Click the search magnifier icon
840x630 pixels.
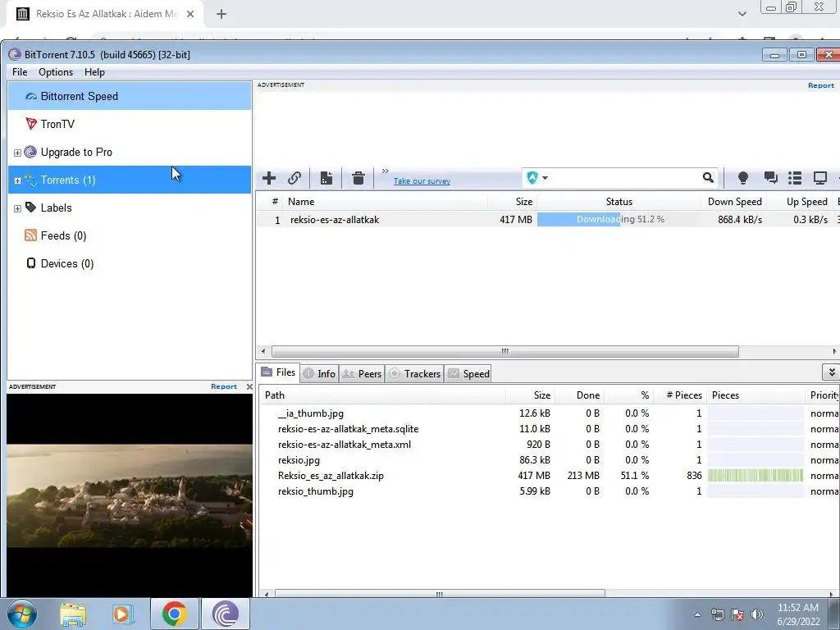tap(708, 178)
